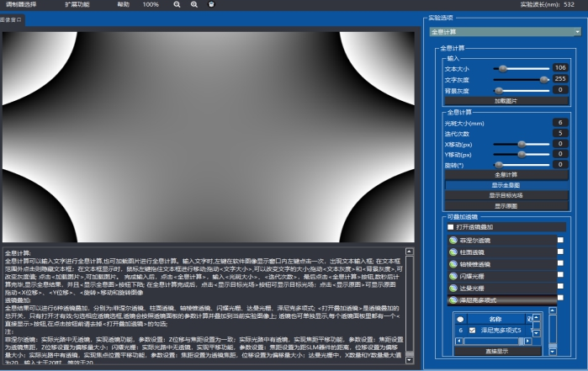The image size is (588, 371).
Task: Click the round icon after zoom buttons
Action: point(211,5)
